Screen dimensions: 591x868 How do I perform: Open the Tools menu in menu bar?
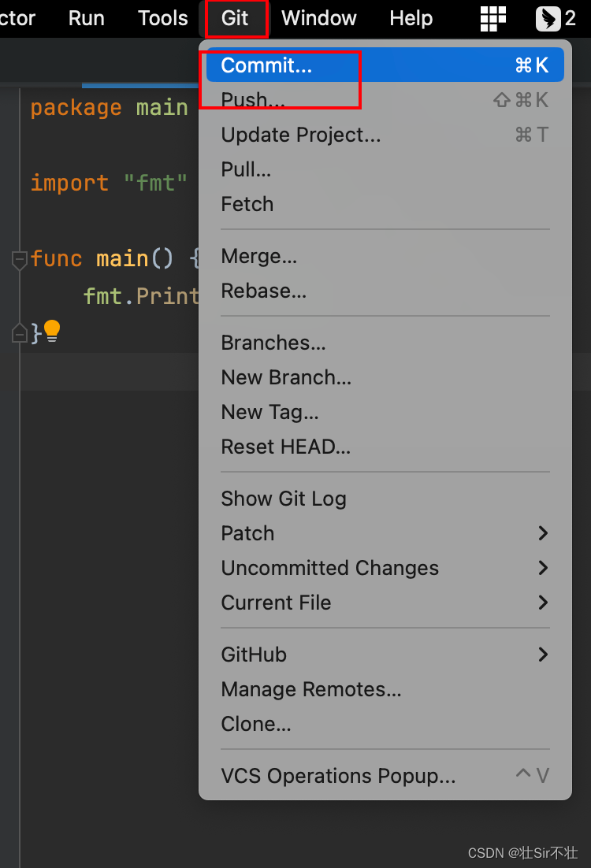click(x=163, y=18)
